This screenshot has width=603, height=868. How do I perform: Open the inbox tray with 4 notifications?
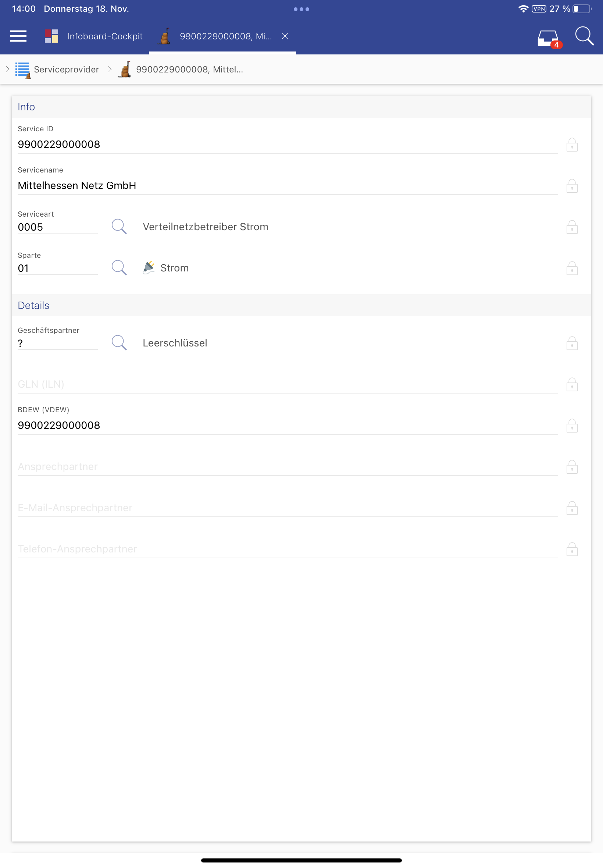pos(548,38)
